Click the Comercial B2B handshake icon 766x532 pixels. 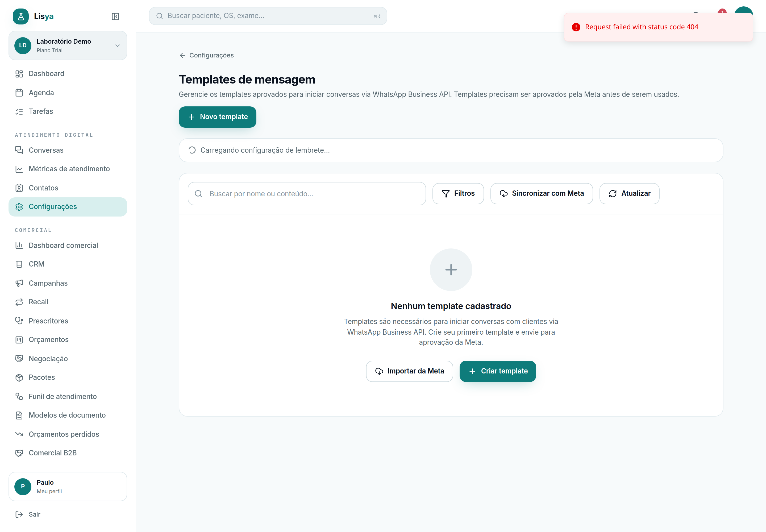pyautogui.click(x=19, y=453)
